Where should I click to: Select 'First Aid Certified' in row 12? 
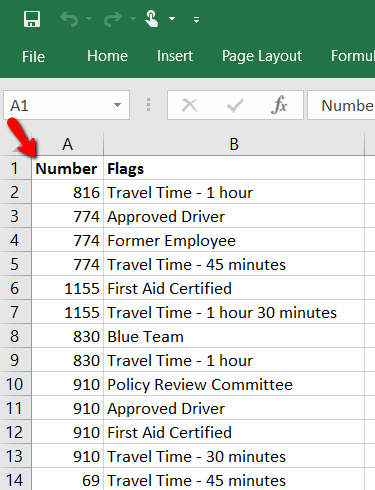point(234,432)
